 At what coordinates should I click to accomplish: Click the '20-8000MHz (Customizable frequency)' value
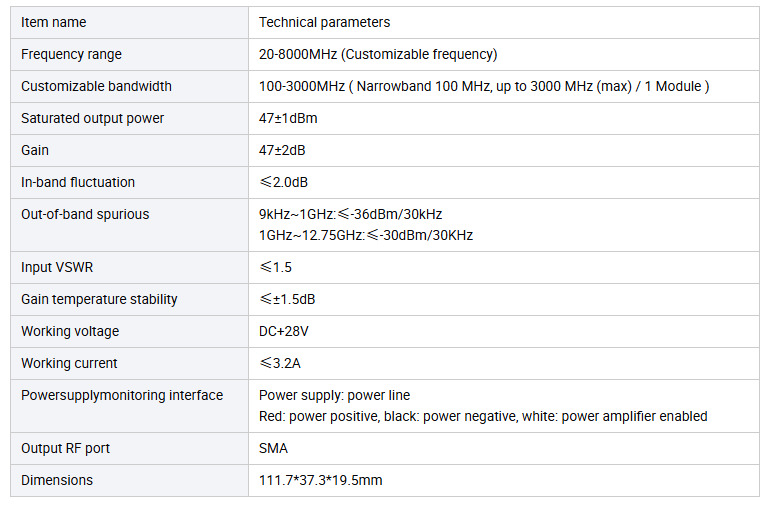click(x=378, y=54)
